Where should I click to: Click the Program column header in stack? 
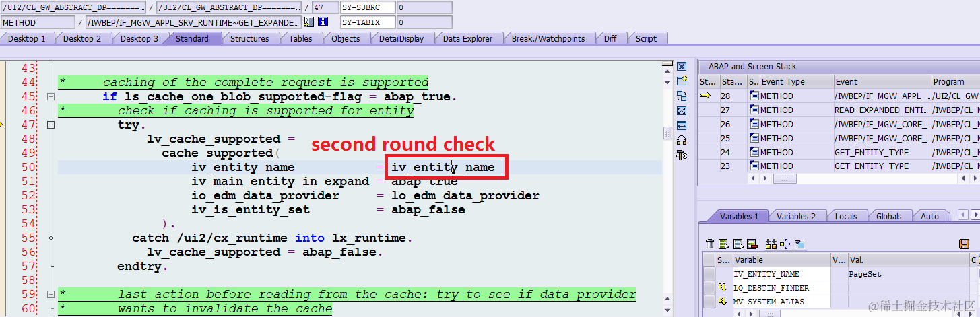tap(955, 81)
